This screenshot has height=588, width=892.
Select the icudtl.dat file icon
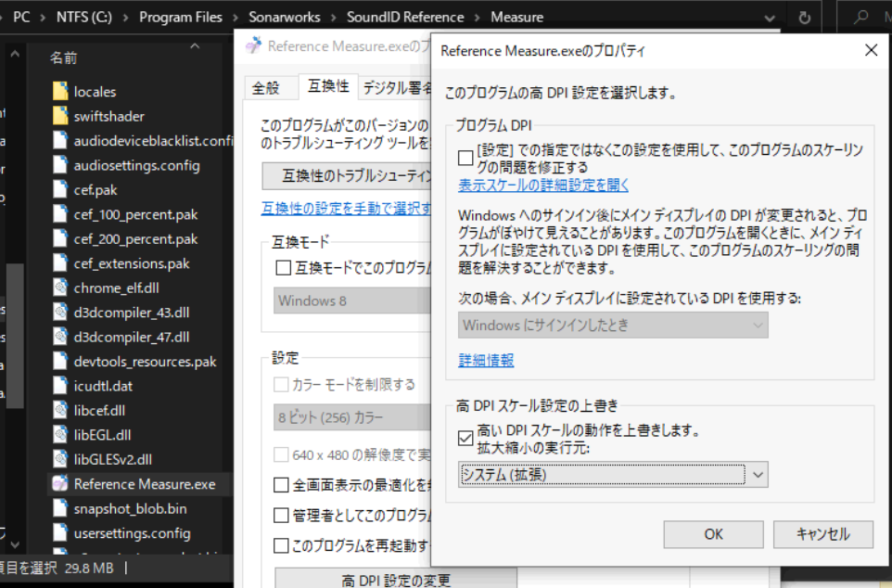tap(60, 386)
